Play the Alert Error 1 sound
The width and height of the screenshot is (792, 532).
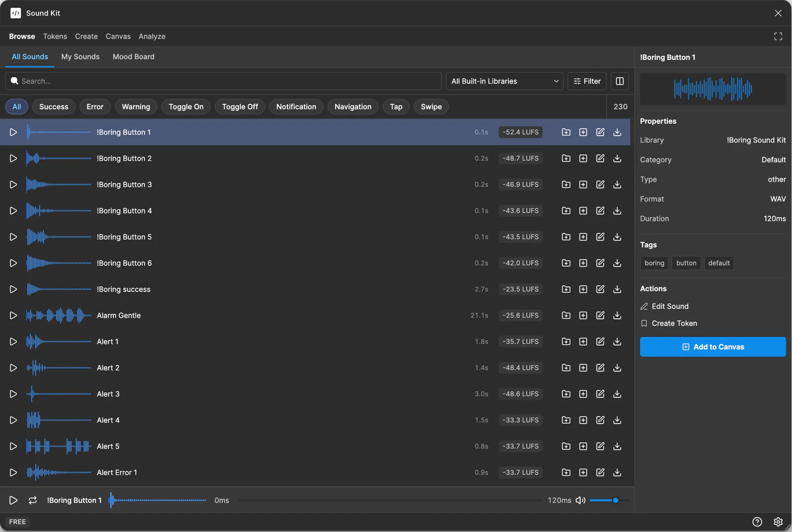[x=13, y=473]
